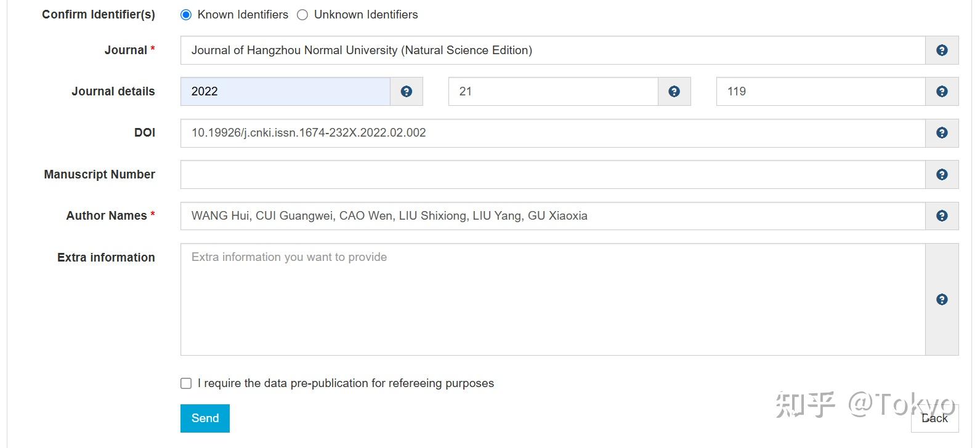Show help for Author Names field
This screenshot has width=980, height=448.
pyautogui.click(x=941, y=216)
